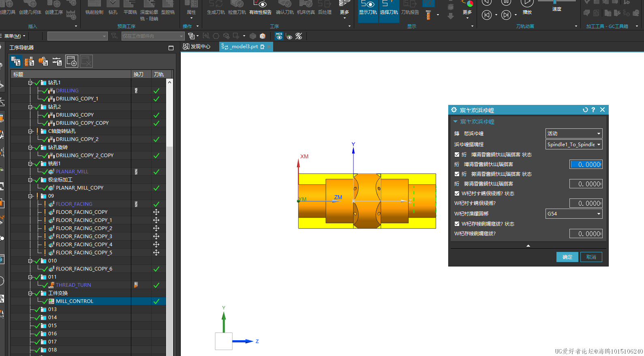Open the G54 dropdown
Screen dimensions: 644x356
574,214
